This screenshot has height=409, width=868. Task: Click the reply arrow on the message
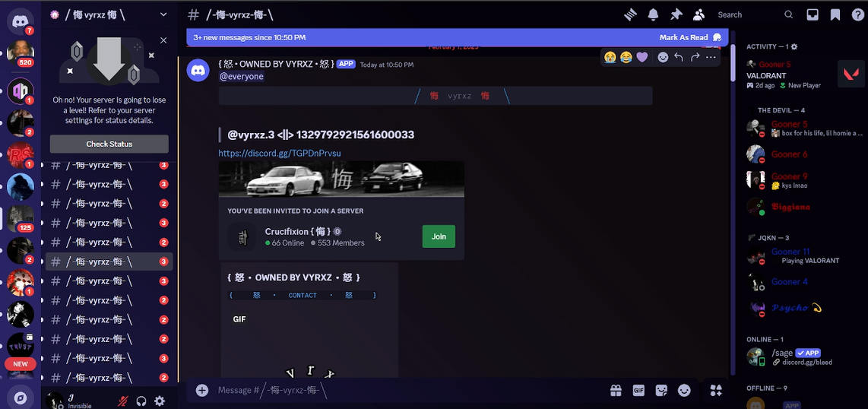[679, 57]
